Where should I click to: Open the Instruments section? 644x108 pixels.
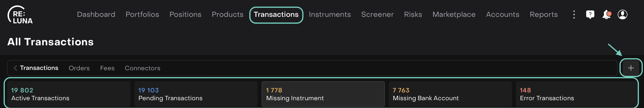coord(329,14)
